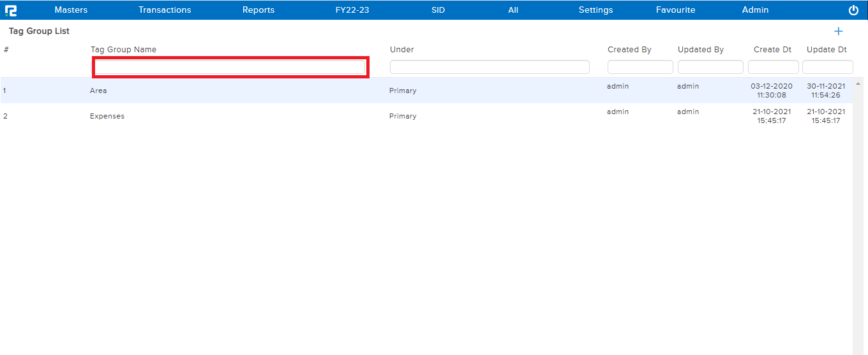Add new tag group with plus icon

pyautogui.click(x=839, y=31)
